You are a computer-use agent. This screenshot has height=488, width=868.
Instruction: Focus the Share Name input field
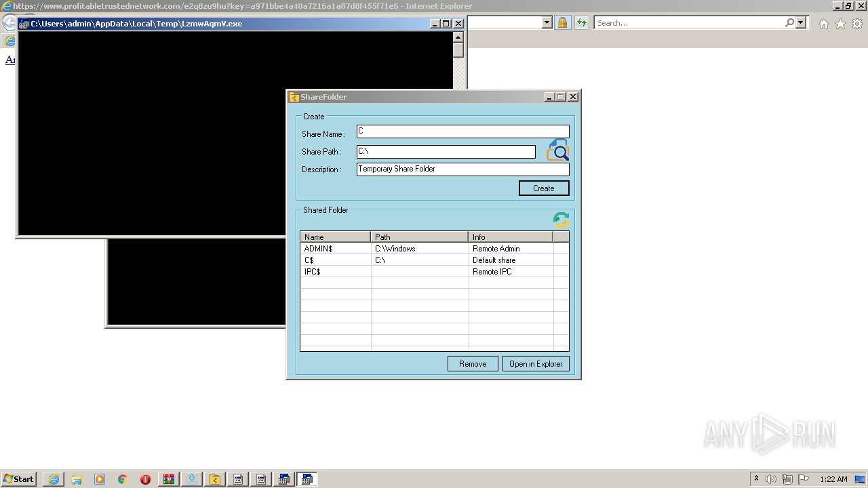463,131
